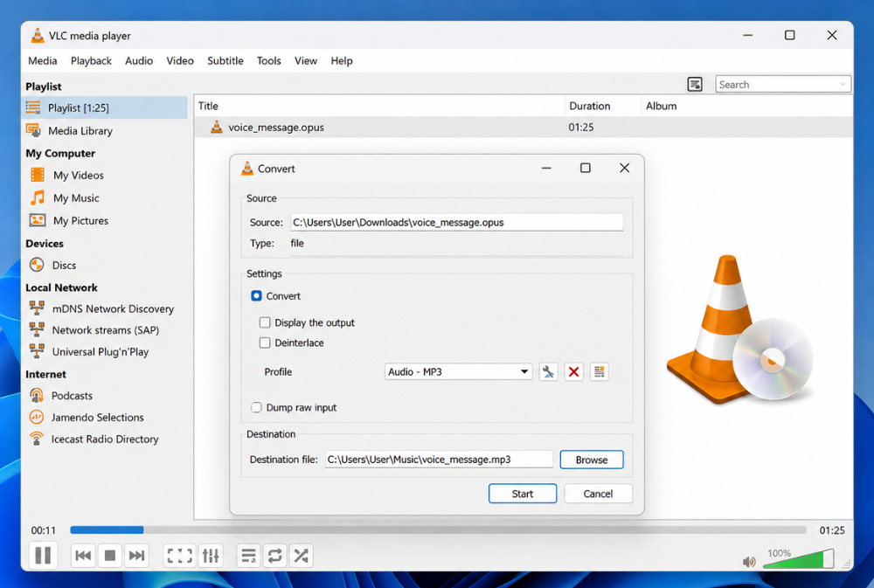Screen dimensions: 874x588
Task: Switch playlist view mode icon near Search
Action: [695, 84]
